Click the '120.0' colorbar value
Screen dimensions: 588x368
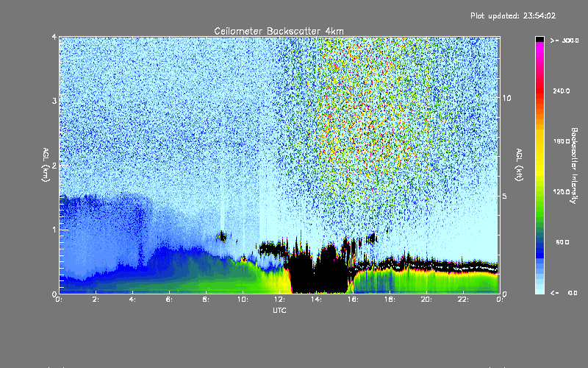point(562,192)
